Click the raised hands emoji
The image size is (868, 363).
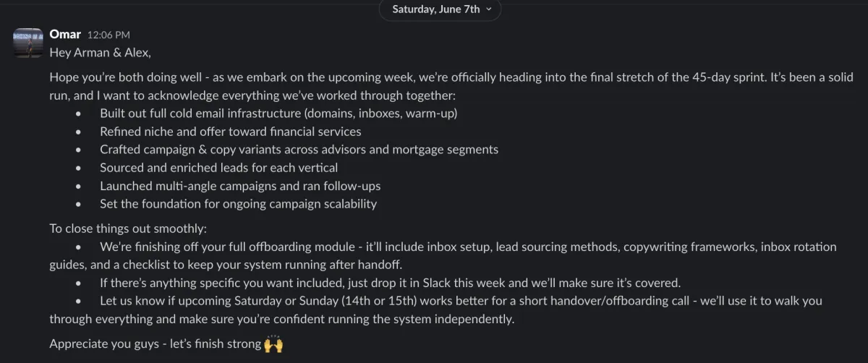tap(273, 344)
